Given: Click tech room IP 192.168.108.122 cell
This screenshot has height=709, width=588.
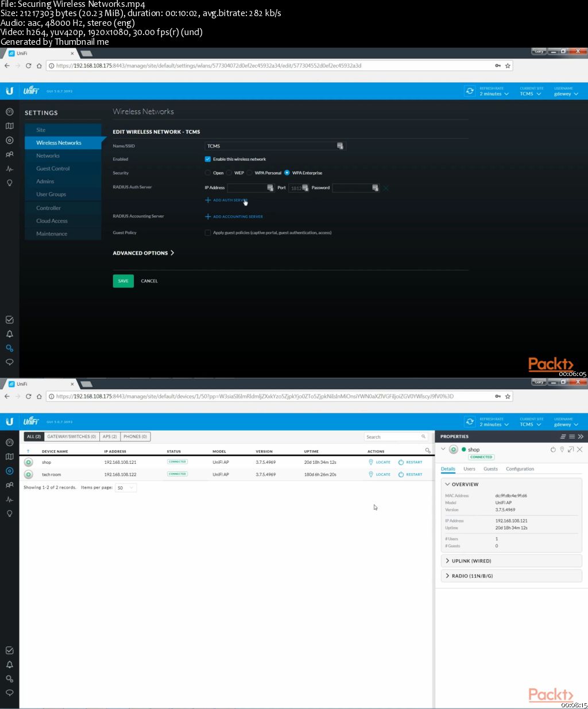Looking at the screenshot, I should tap(120, 475).
